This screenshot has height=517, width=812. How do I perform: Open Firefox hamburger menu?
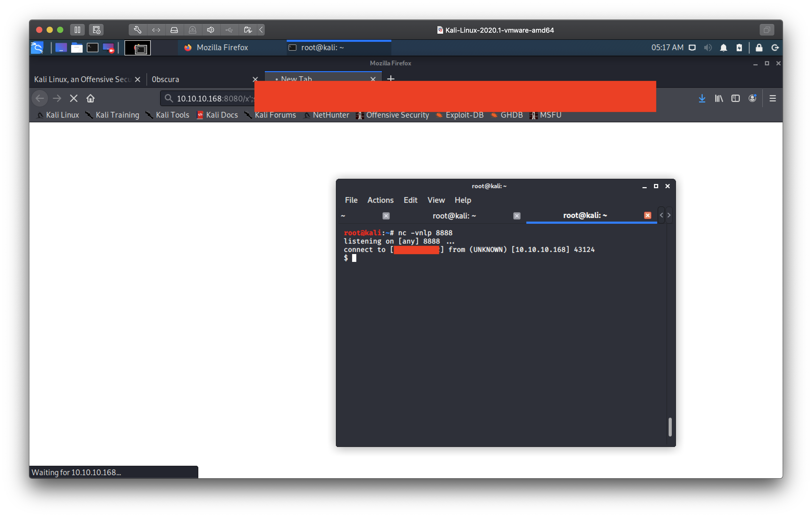coord(772,99)
